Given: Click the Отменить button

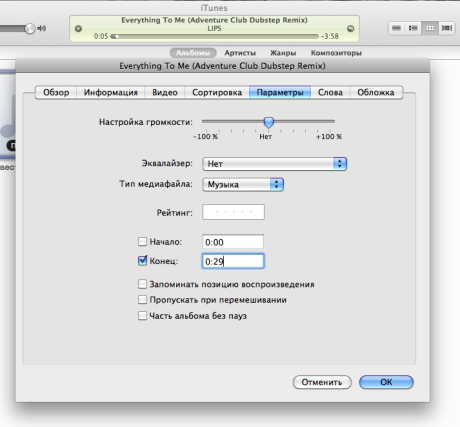Looking at the screenshot, I should tap(322, 382).
